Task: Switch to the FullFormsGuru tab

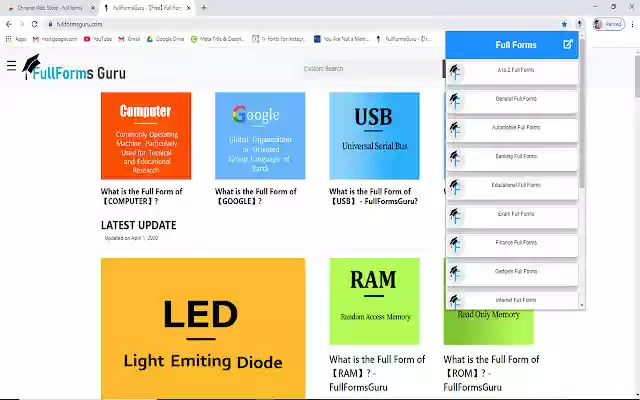Action: click(x=143, y=8)
